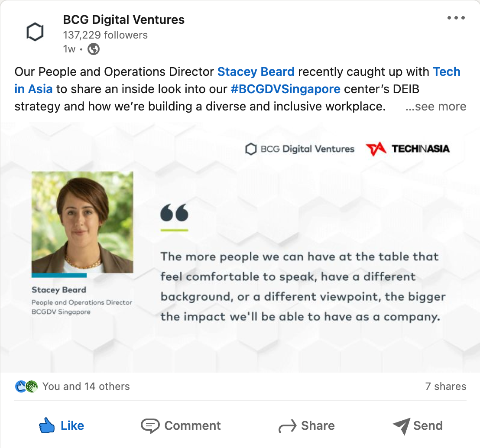Click the Comment button label

click(x=192, y=425)
